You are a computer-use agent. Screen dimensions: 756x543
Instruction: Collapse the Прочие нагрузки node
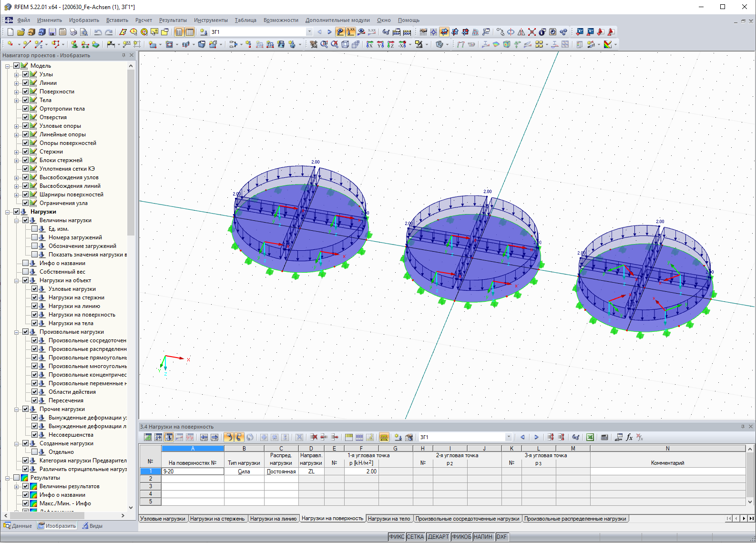[x=17, y=409]
